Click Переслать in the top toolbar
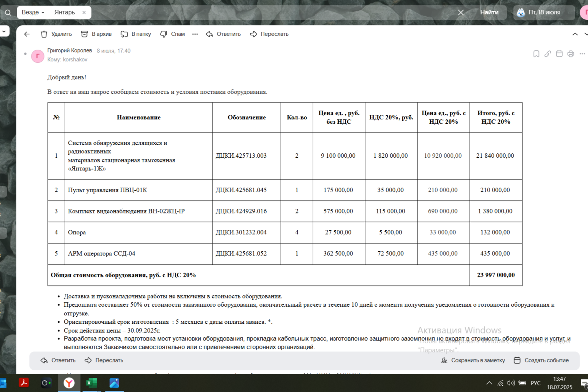The height and width of the screenshot is (392, 588). [x=269, y=34]
